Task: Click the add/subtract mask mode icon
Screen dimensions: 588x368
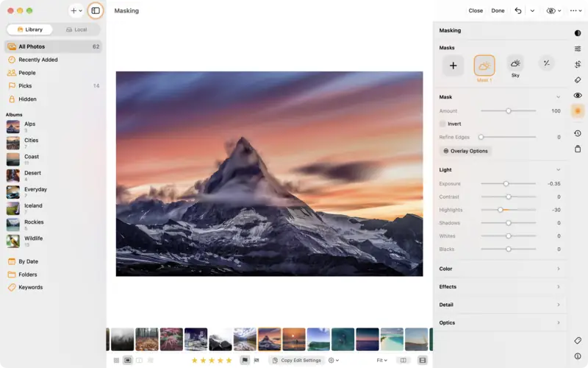Action: point(546,63)
